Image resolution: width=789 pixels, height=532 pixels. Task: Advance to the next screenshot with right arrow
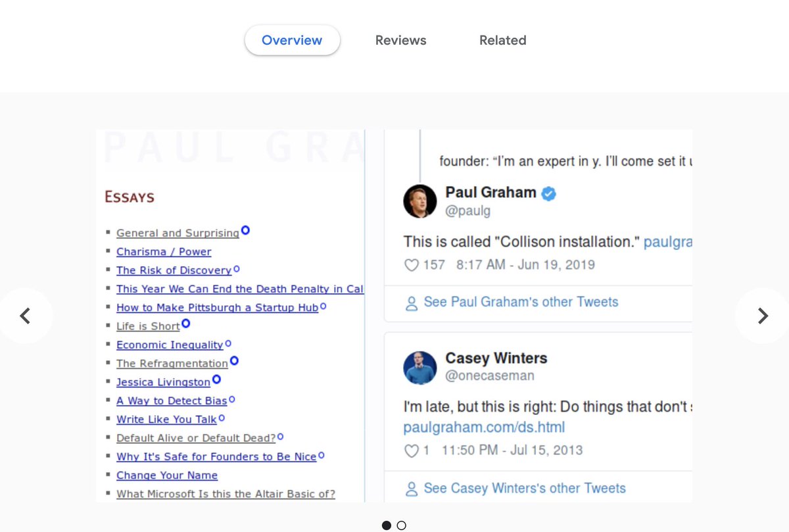pyautogui.click(x=763, y=316)
